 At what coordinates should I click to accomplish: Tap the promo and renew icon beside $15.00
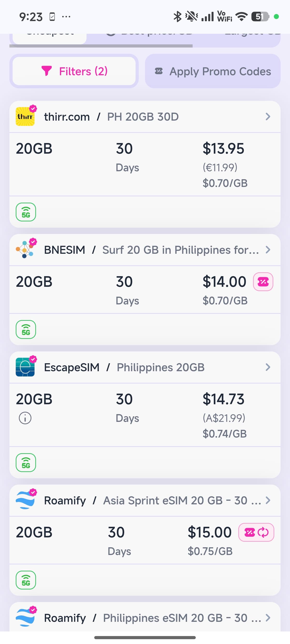coord(256,532)
